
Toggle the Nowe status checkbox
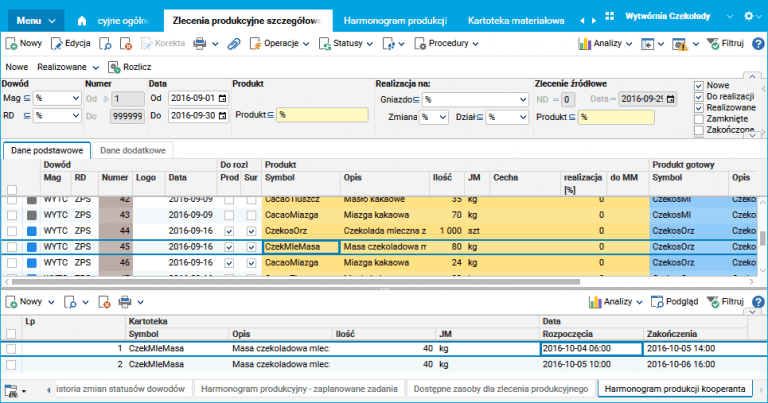coord(699,86)
